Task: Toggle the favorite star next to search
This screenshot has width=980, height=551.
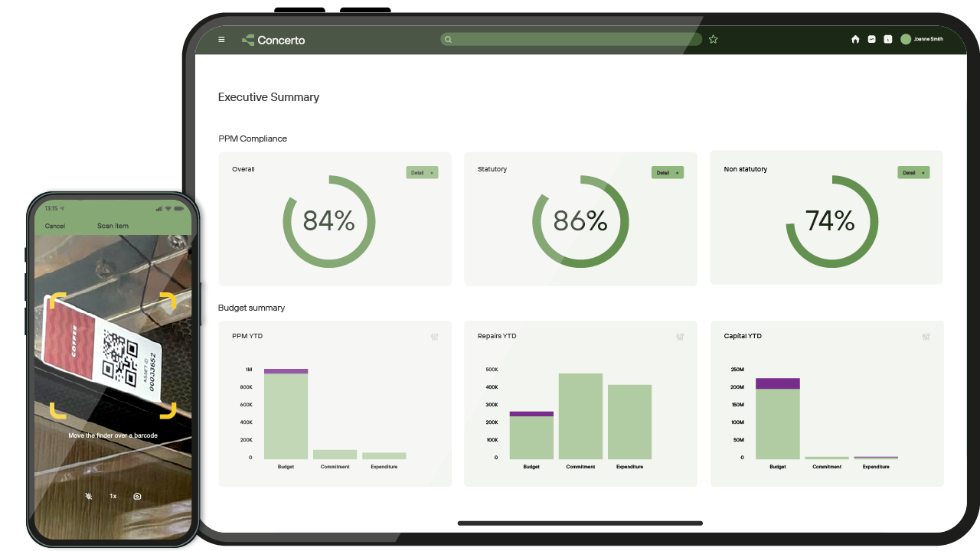Action: tap(713, 39)
